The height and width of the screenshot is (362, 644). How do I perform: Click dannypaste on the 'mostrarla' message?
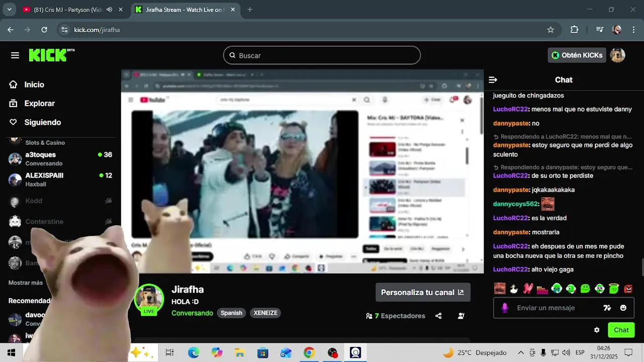[511, 232]
